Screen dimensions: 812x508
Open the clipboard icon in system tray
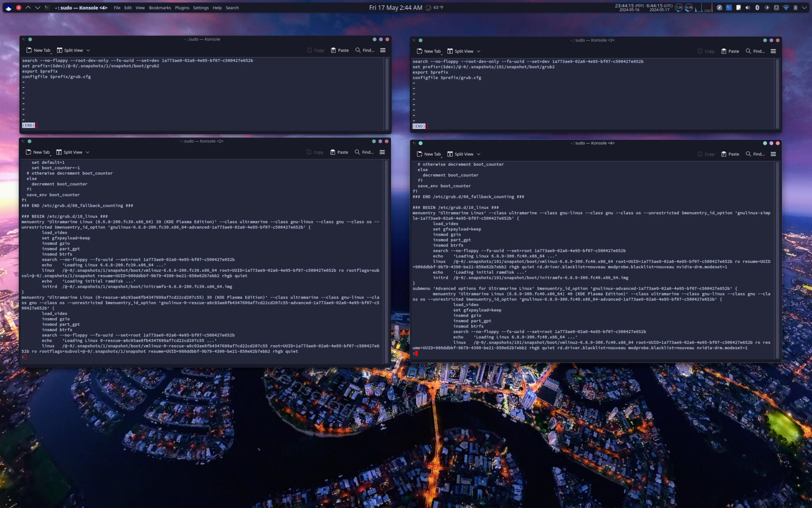pos(738,8)
